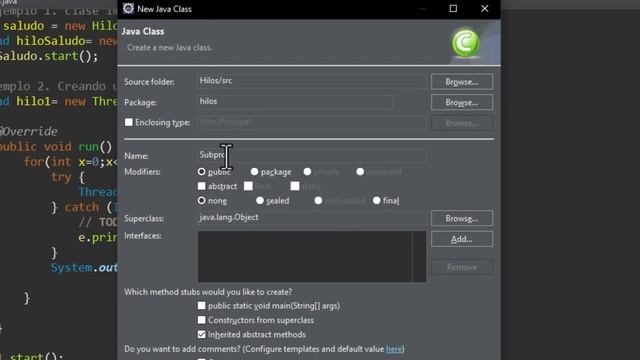Image resolution: width=640 pixels, height=360 pixels.
Task: Select the none radio option
Action: coord(202,200)
